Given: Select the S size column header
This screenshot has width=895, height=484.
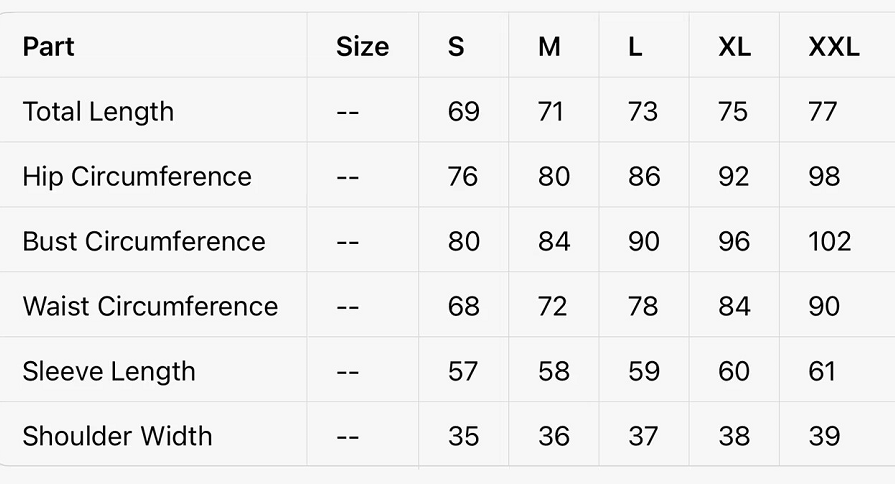Looking at the screenshot, I should [x=456, y=46].
